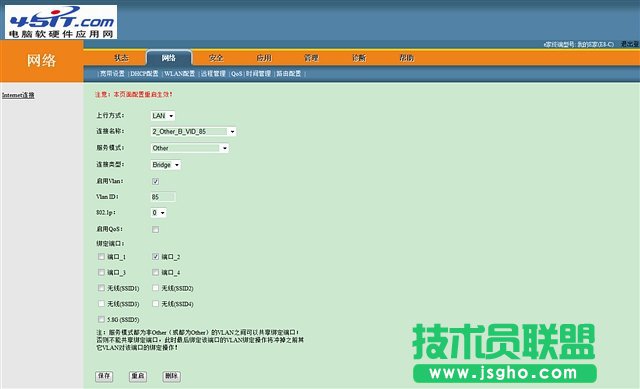Open QoS submenu item

coord(236,73)
